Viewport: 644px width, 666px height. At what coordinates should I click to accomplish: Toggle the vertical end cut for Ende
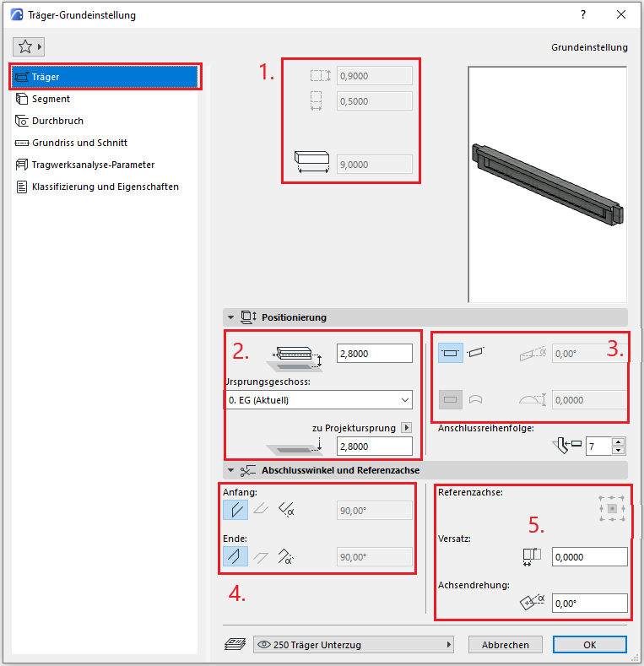click(235, 556)
